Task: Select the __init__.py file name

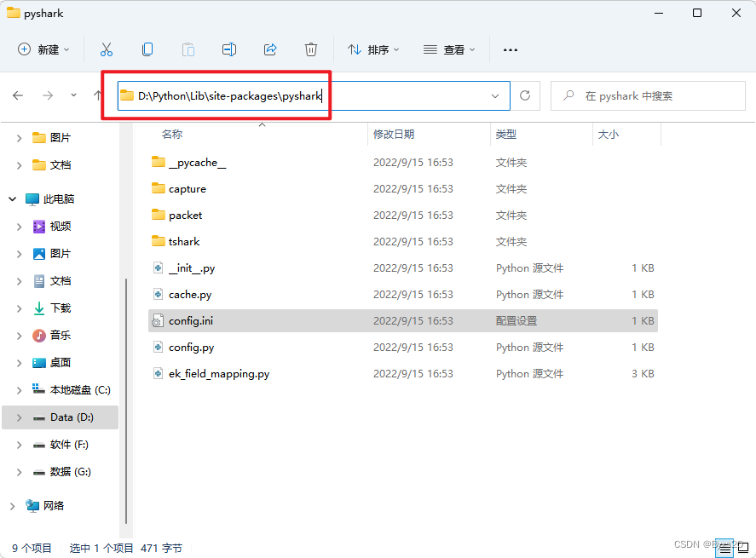Action: point(192,268)
